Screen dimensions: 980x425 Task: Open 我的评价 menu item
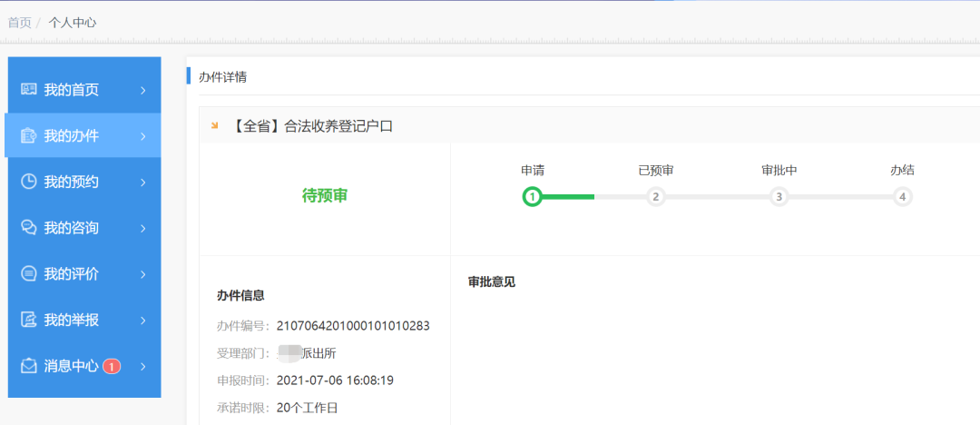(84, 274)
